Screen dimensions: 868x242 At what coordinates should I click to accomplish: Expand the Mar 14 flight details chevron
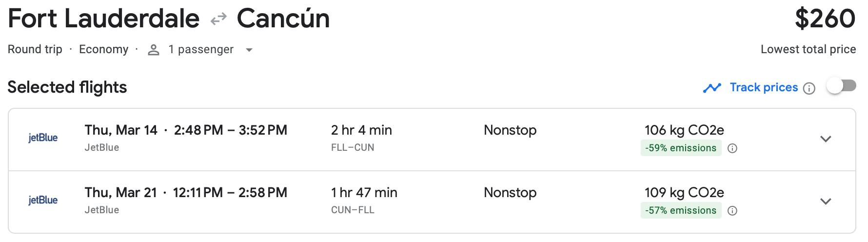coord(826,139)
